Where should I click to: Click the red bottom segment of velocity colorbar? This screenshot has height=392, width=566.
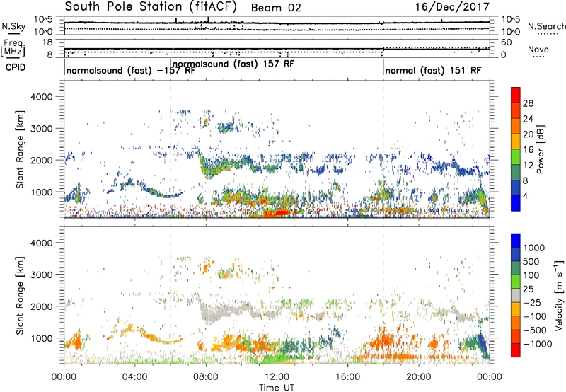(516, 350)
